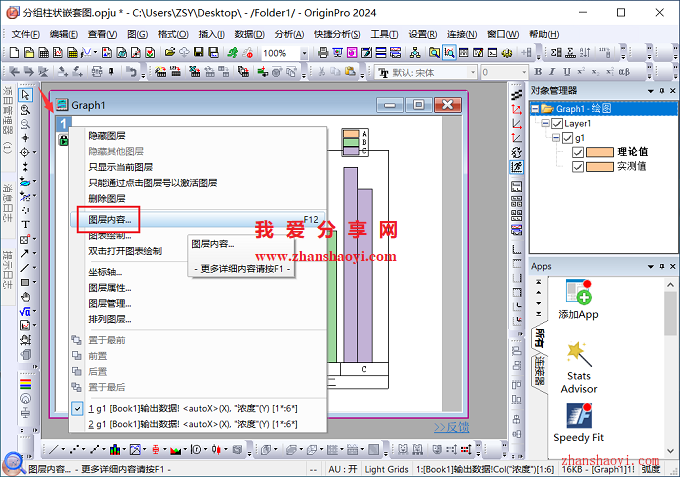Create a new project icon
Viewport: 680px width, 477px height.
coord(14,52)
